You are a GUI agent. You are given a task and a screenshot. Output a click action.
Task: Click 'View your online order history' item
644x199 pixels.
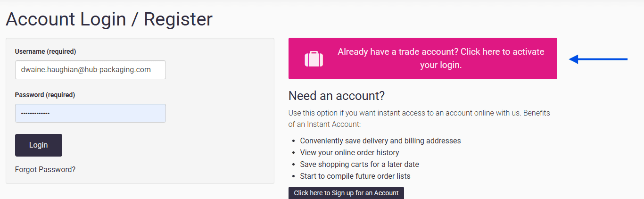pyautogui.click(x=349, y=152)
